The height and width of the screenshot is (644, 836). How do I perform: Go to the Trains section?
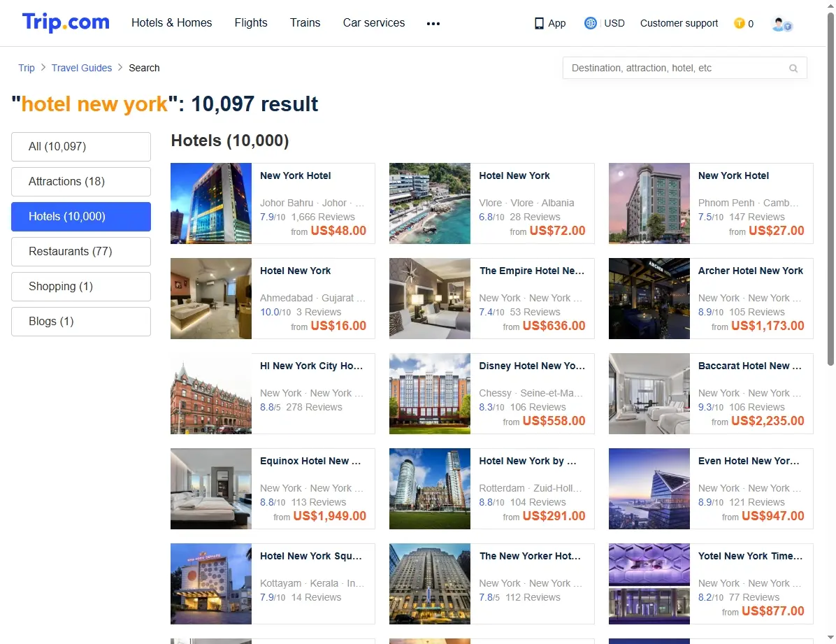(305, 22)
